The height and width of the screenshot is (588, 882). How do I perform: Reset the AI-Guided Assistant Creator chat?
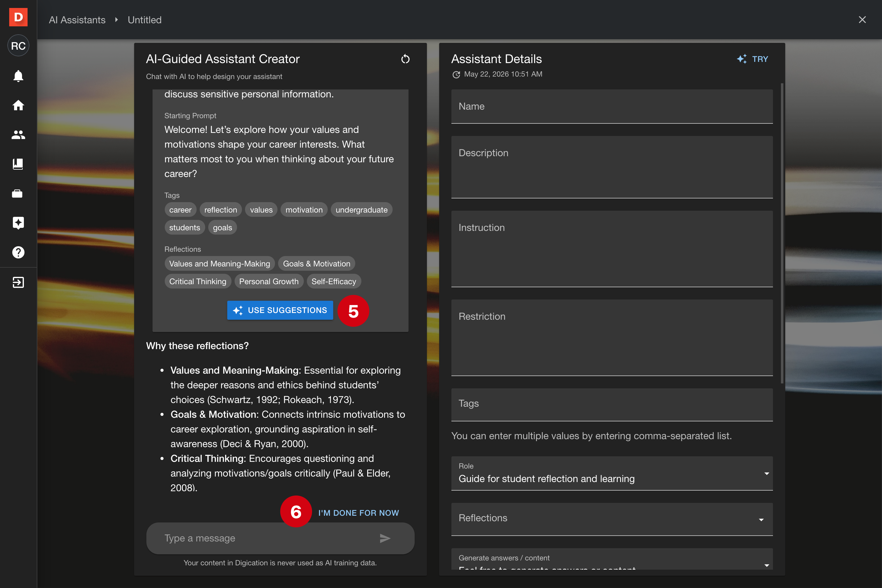click(405, 59)
